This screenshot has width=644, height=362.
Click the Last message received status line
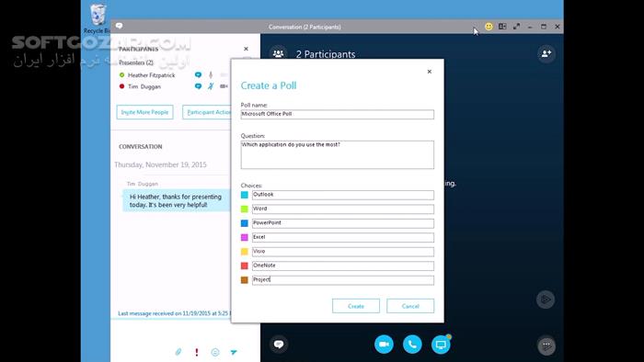pos(175,313)
